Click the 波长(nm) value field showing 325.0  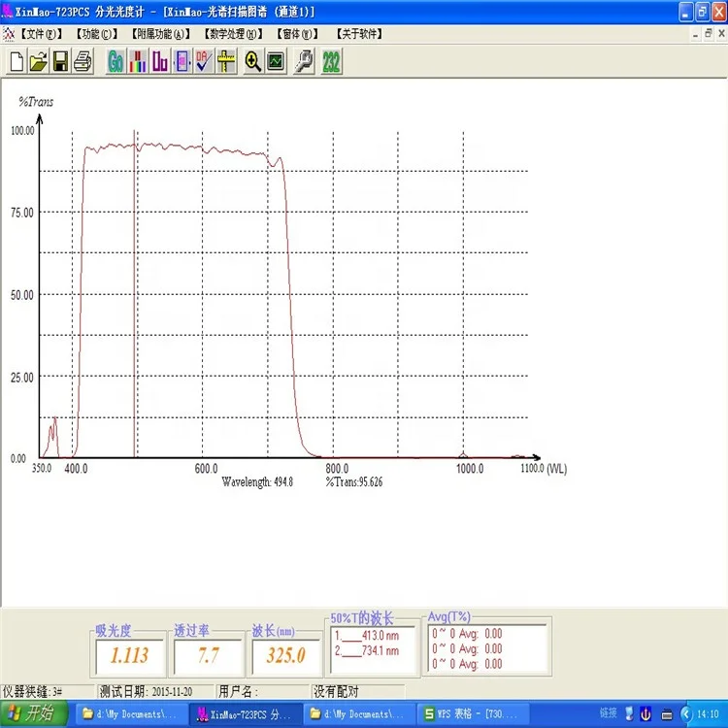285,656
